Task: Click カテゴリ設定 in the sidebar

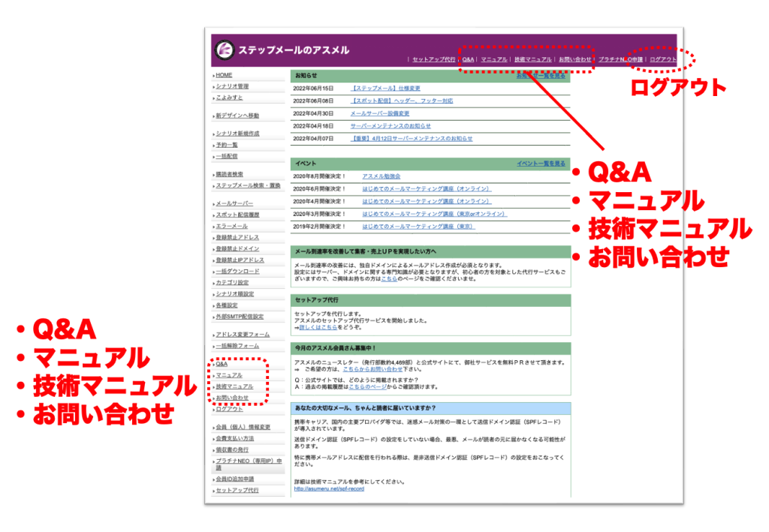Action: point(233,282)
